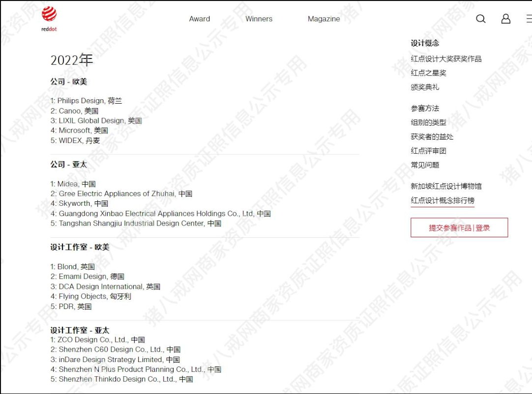
Task: Open 参赛方法 link
Action: point(425,108)
